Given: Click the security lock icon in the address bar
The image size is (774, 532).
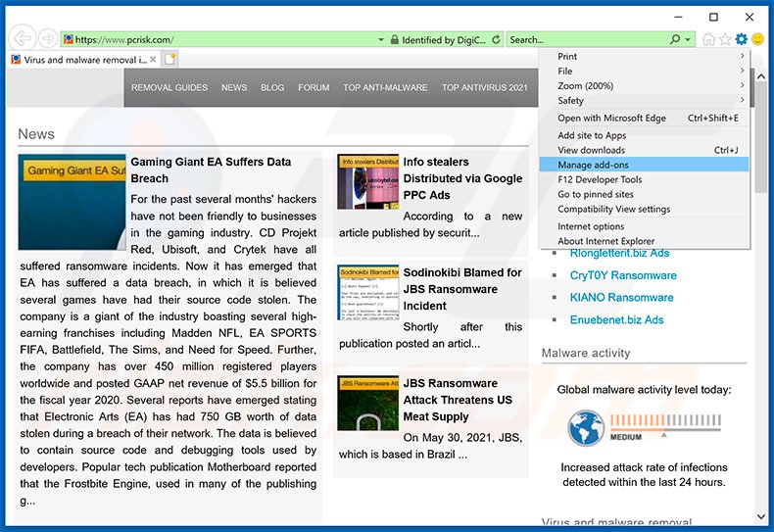Looking at the screenshot, I should pos(393,40).
